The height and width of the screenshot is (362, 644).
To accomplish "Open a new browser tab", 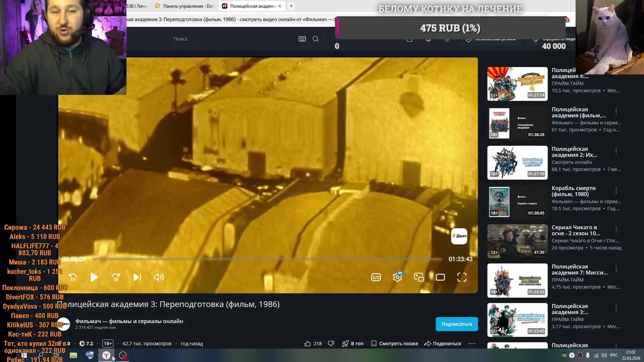I will point(291,6).
